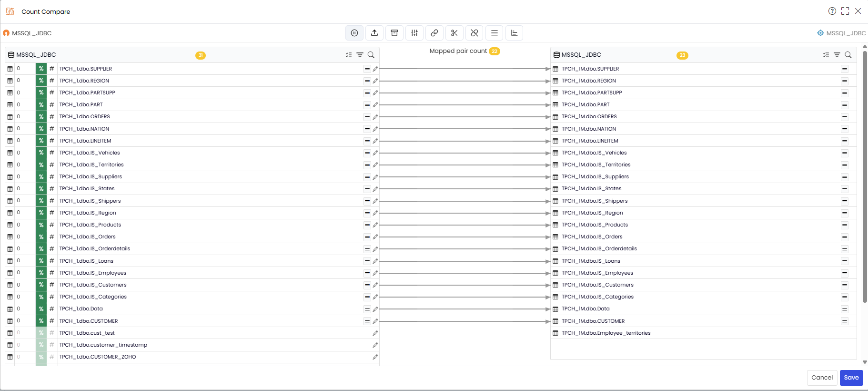Click the hash icon on TPCH_1.dbo.LINEITEM row
This screenshot has height=391, width=868.
52,141
